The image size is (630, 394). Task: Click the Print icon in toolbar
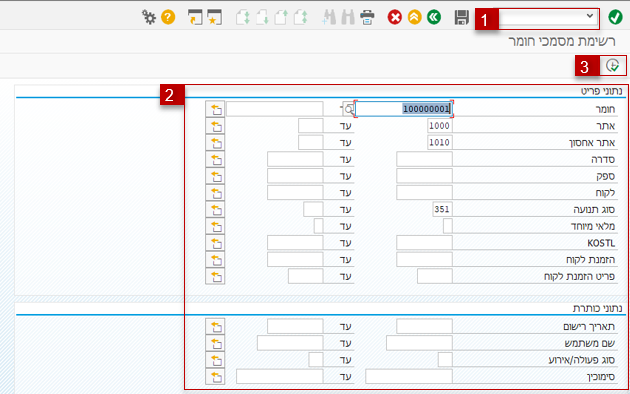point(367,17)
